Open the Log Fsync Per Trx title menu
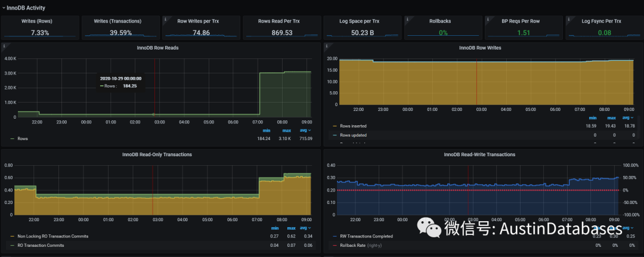Image resolution: width=644 pixels, height=257 pixels. point(601,20)
